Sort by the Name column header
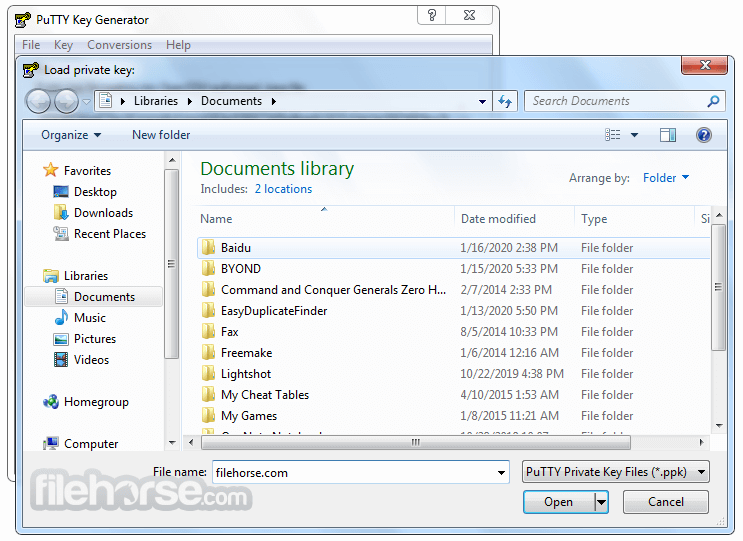The width and height of the screenshot is (743, 541). tap(325, 219)
